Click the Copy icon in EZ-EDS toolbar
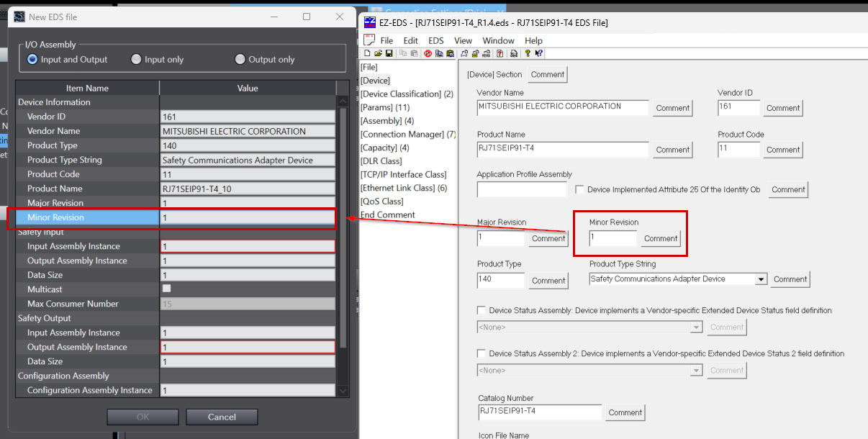This screenshot has height=439, width=868. pos(403,53)
